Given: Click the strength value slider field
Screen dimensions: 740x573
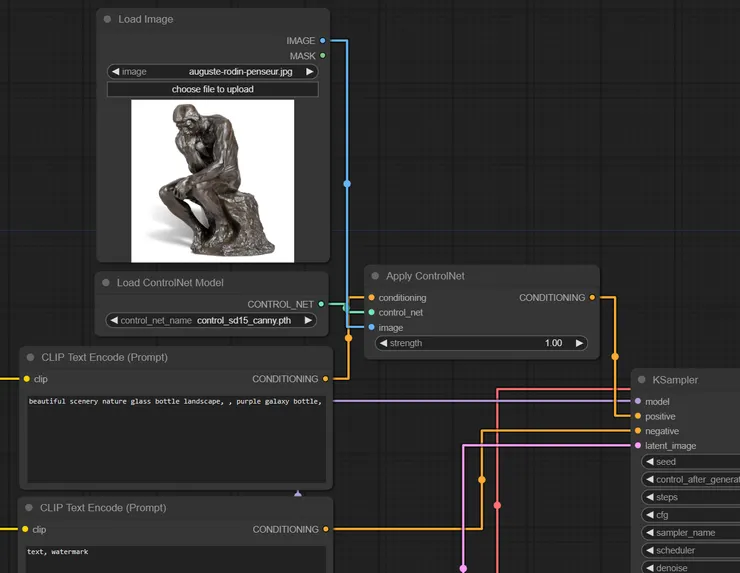Looking at the screenshot, I should (480, 343).
